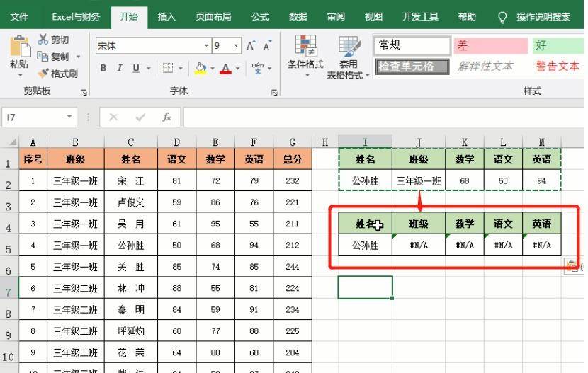Click the insert function fx icon

(166, 117)
